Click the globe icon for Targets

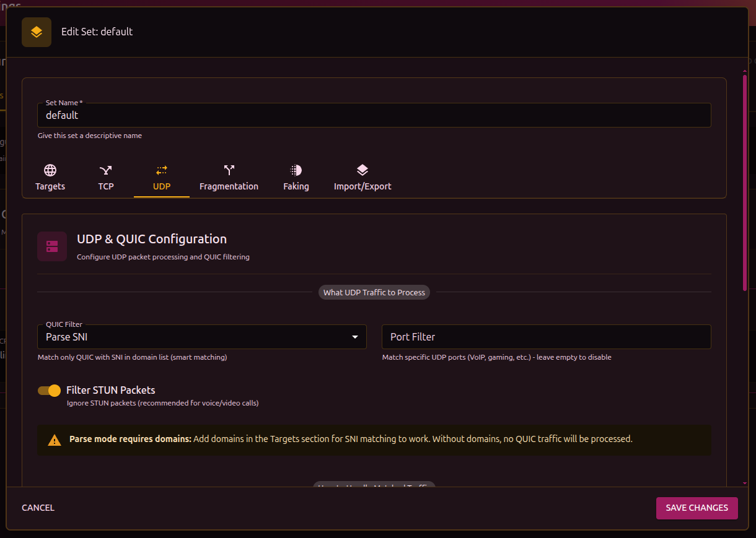[x=50, y=170]
